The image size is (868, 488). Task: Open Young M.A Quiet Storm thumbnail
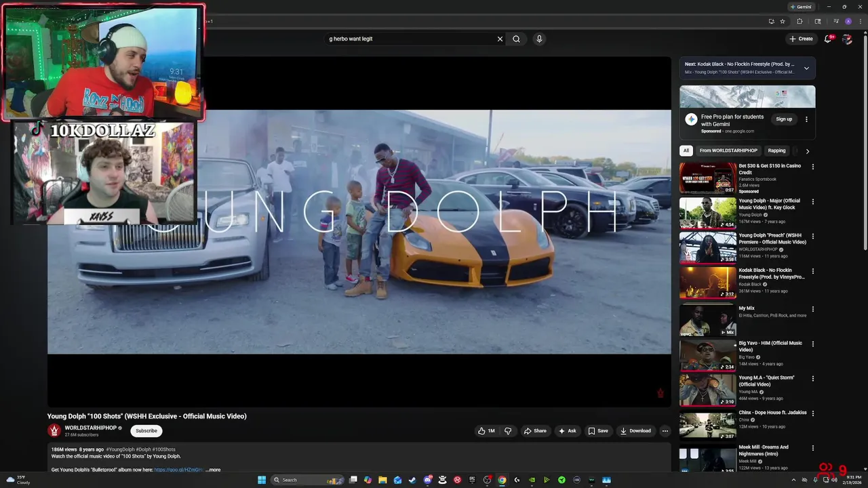707,390
